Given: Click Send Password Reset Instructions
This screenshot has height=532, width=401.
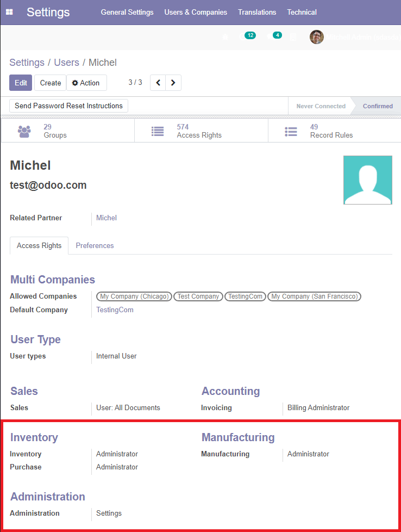Looking at the screenshot, I should coord(68,106).
